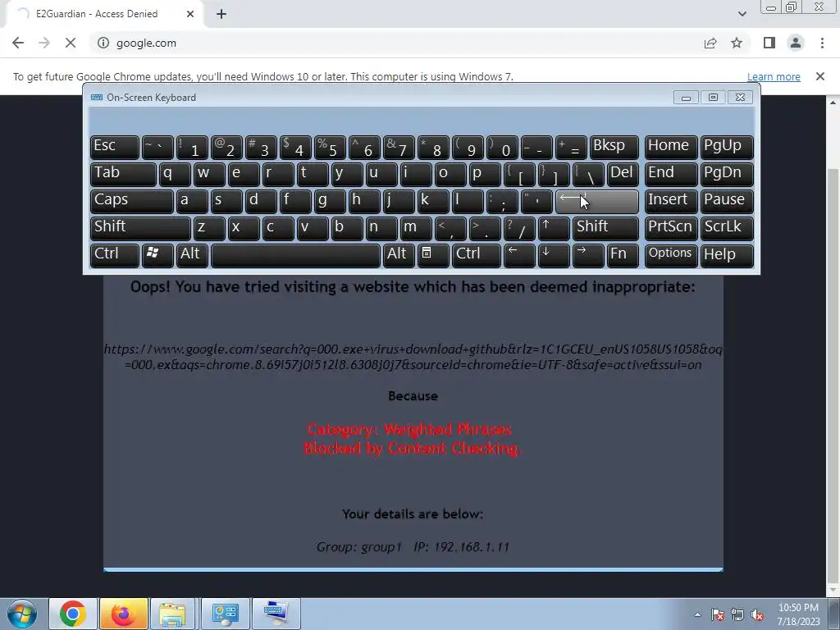Click the PrtScn key
Image resolution: width=840 pixels, height=630 pixels.
pyautogui.click(x=671, y=228)
